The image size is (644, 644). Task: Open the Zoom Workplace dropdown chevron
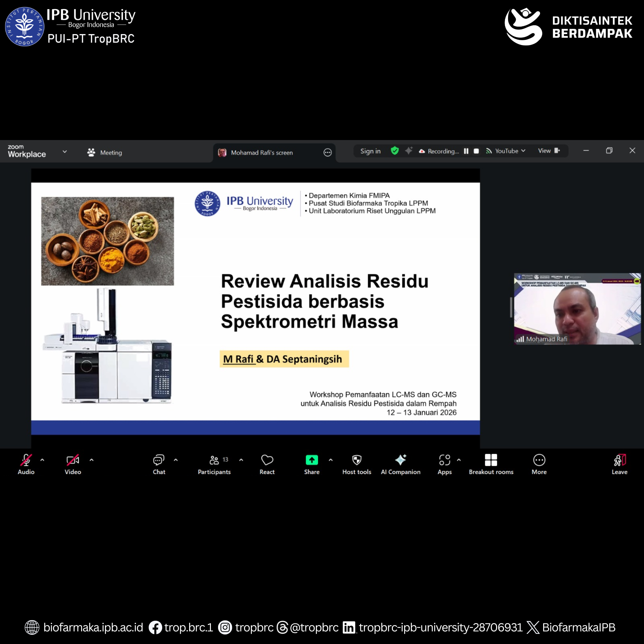click(x=65, y=152)
